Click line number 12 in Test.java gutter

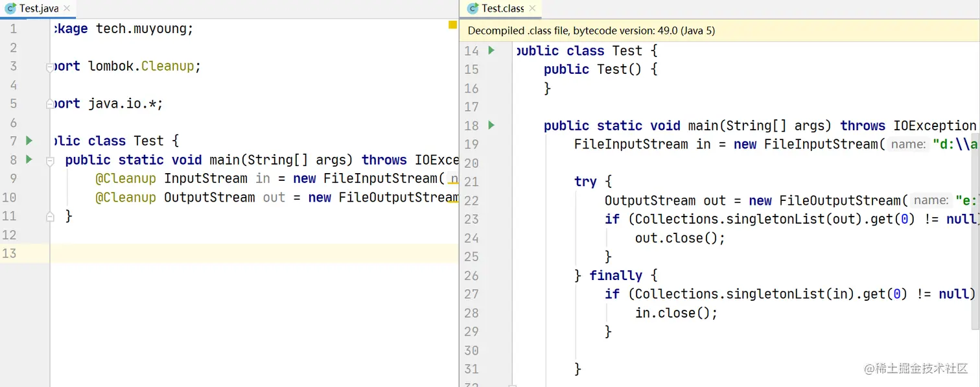(9, 235)
